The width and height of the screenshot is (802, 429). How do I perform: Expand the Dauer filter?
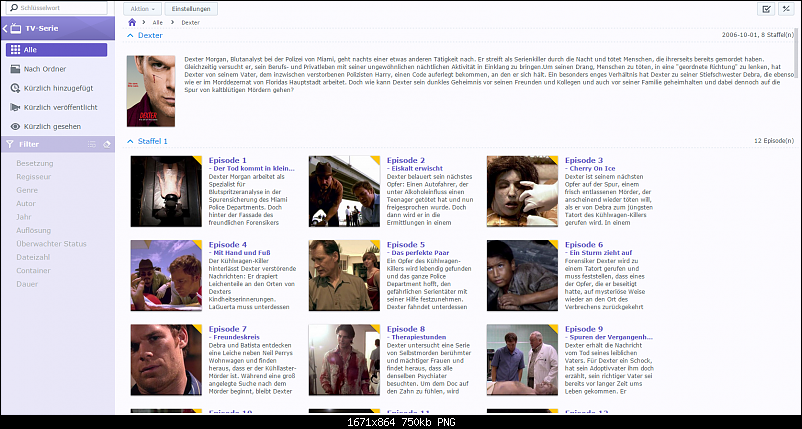pyautogui.click(x=27, y=284)
